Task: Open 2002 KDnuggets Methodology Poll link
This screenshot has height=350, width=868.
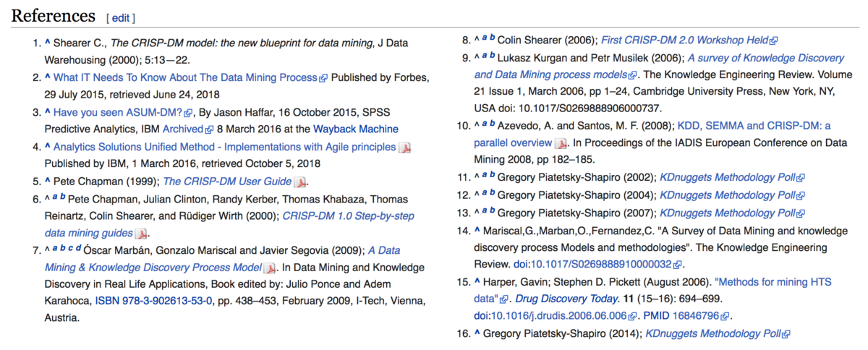Action: (x=728, y=177)
